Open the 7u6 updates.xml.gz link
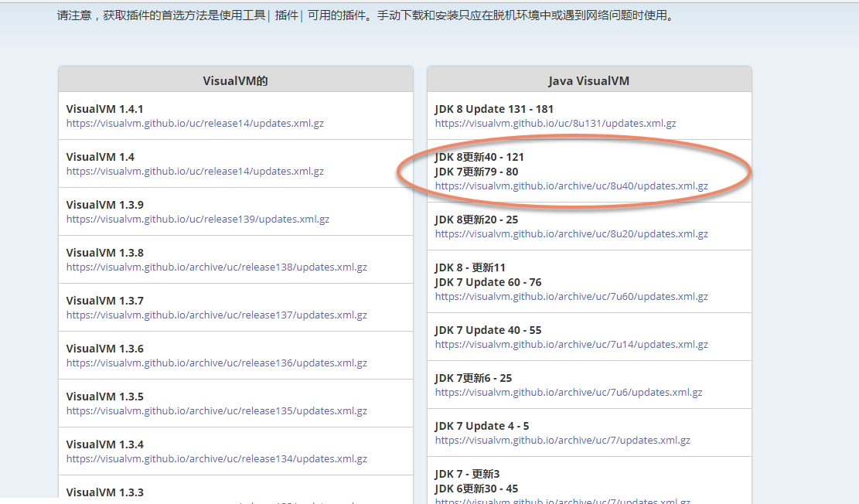 tap(568, 392)
